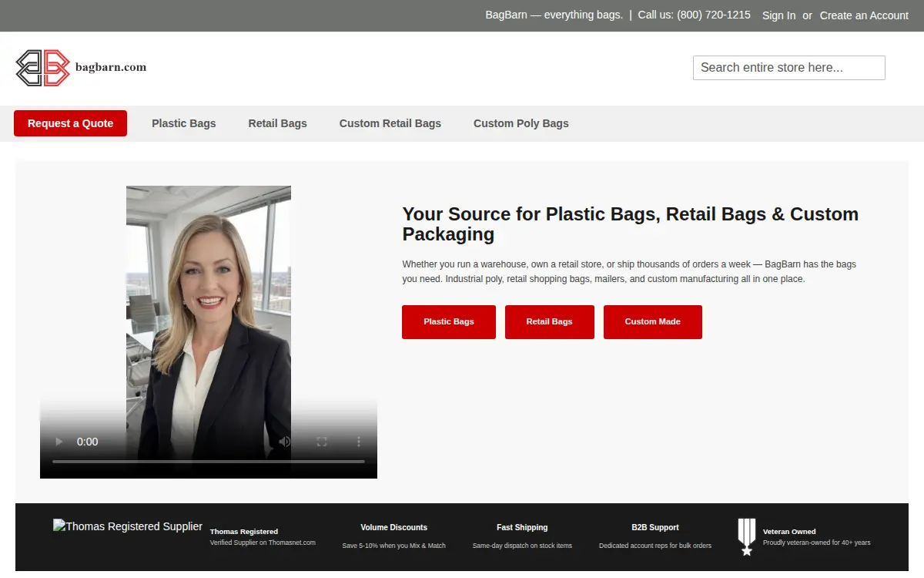Click the Veteran Owned heading
Viewport: 924px width, 578px height.
pos(789,532)
